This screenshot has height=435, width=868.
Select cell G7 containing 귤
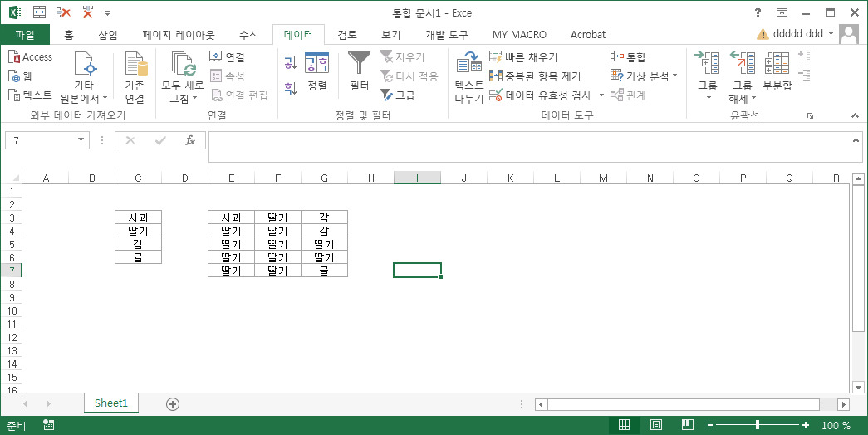pyautogui.click(x=324, y=271)
